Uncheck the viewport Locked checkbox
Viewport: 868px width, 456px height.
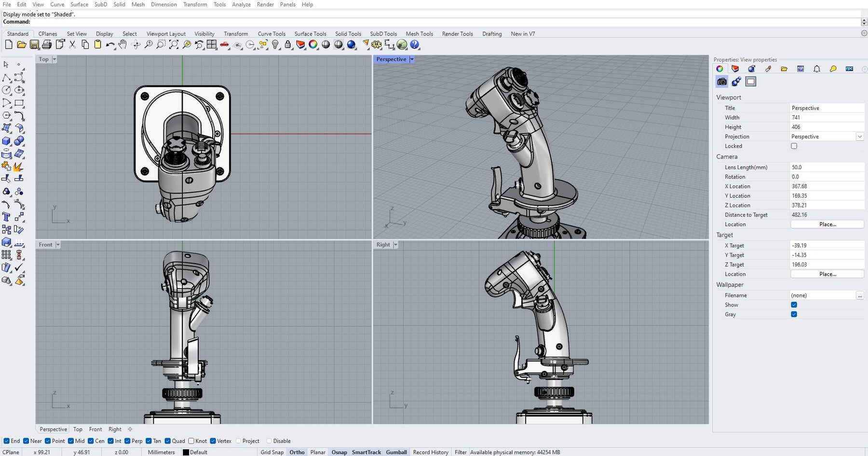[794, 146]
